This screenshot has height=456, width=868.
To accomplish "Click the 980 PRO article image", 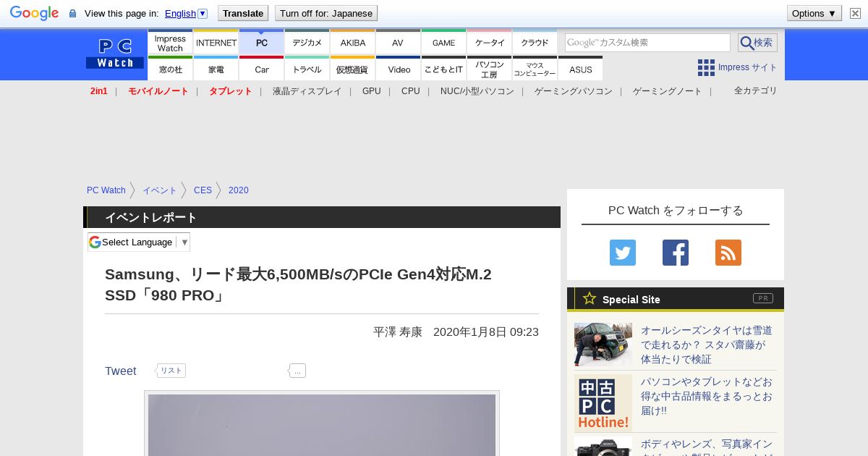I will (322, 425).
